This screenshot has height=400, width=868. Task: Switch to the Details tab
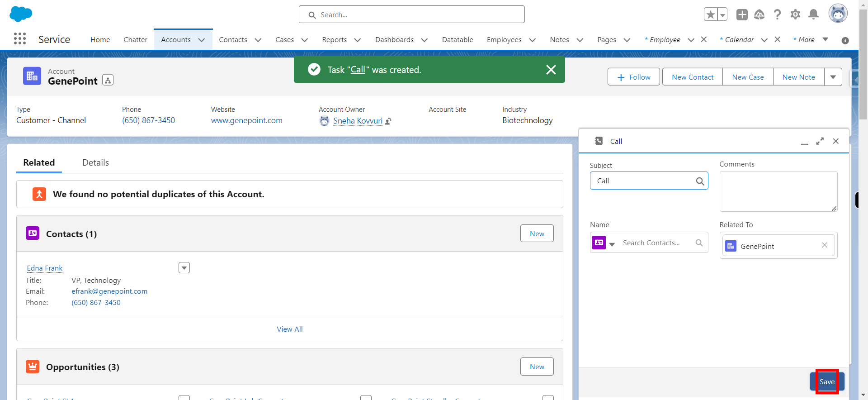pyautogui.click(x=95, y=162)
